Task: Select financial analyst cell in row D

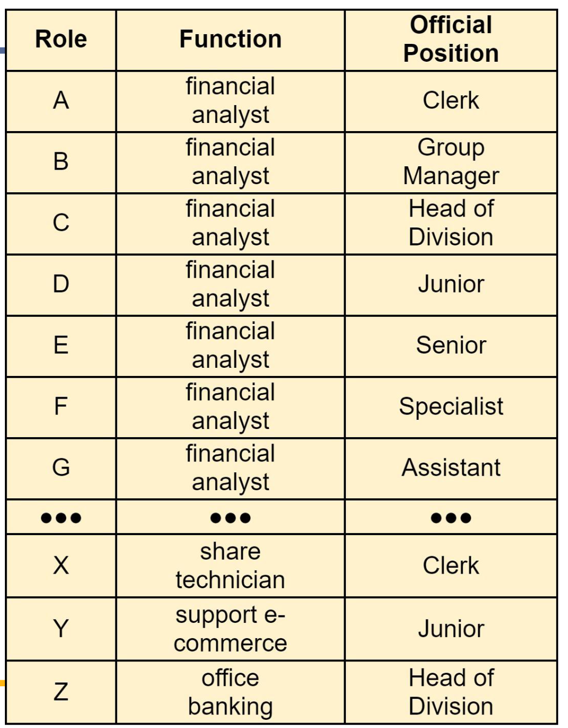Action: 230,284
